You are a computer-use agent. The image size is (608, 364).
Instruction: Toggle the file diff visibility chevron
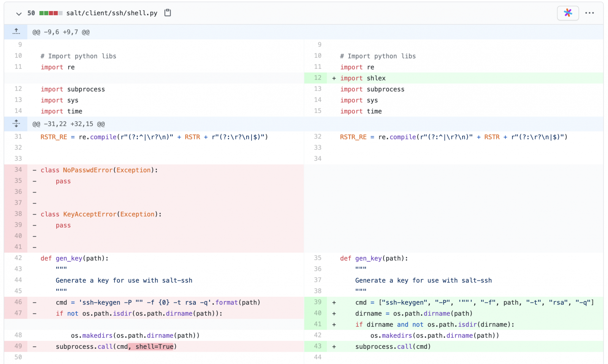(18, 14)
